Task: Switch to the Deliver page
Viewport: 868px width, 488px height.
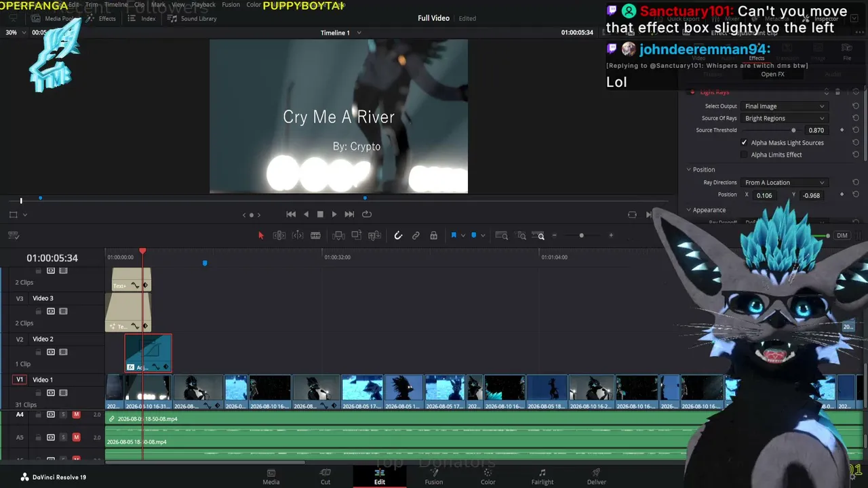Action: (597, 476)
